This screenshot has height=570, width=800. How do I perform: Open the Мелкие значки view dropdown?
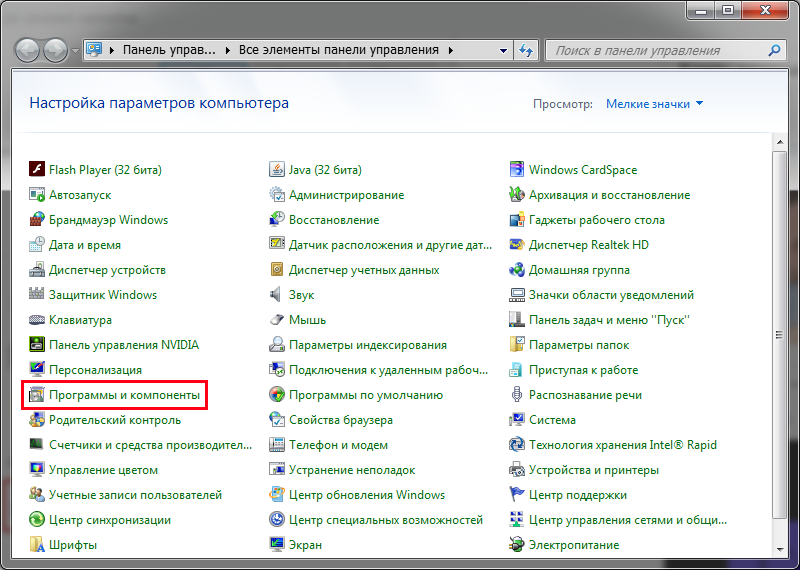(655, 104)
